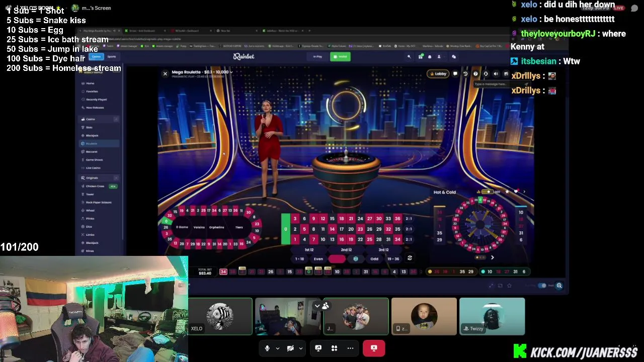
Task: Mute the game sound speaker icon
Action: tap(496, 74)
